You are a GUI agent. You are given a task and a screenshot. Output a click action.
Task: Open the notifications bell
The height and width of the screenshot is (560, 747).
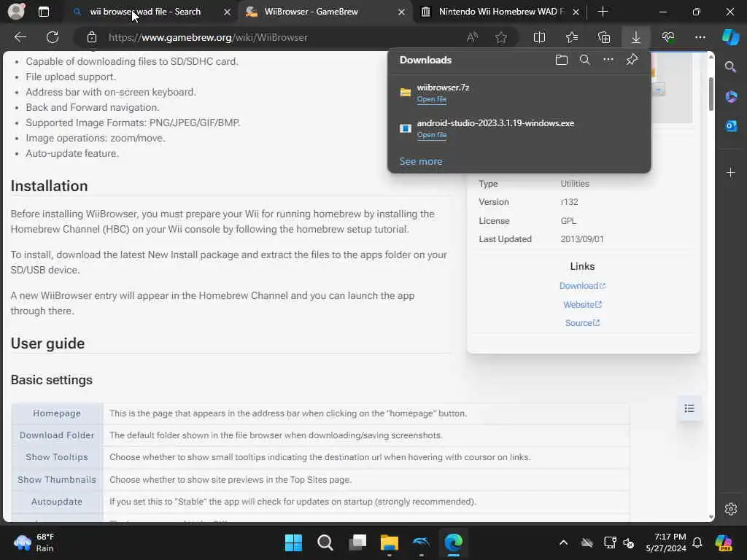click(x=697, y=542)
